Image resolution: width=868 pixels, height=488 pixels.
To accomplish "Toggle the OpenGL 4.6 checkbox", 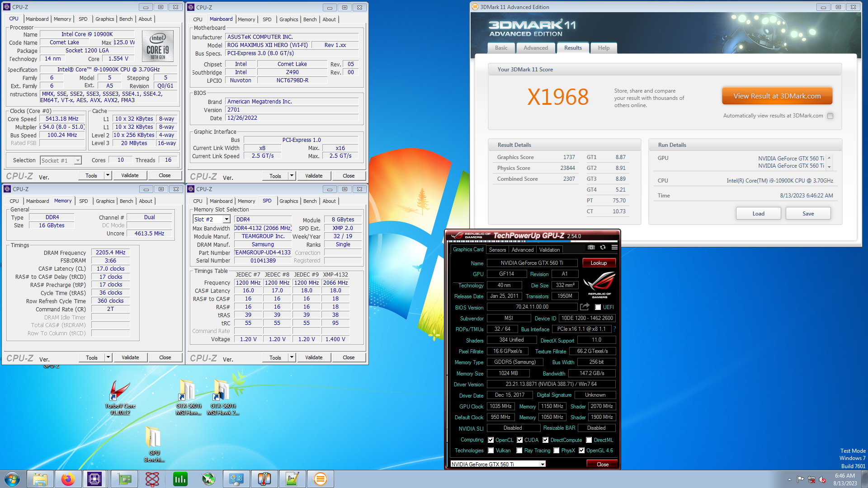I will tap(582, 450).
